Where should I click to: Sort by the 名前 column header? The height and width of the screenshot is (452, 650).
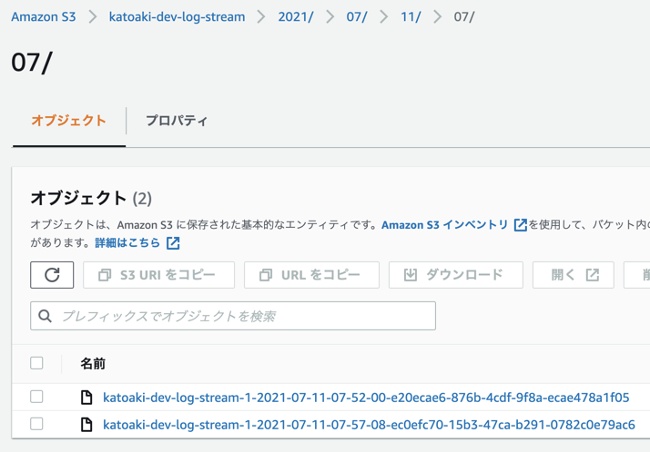93,364
